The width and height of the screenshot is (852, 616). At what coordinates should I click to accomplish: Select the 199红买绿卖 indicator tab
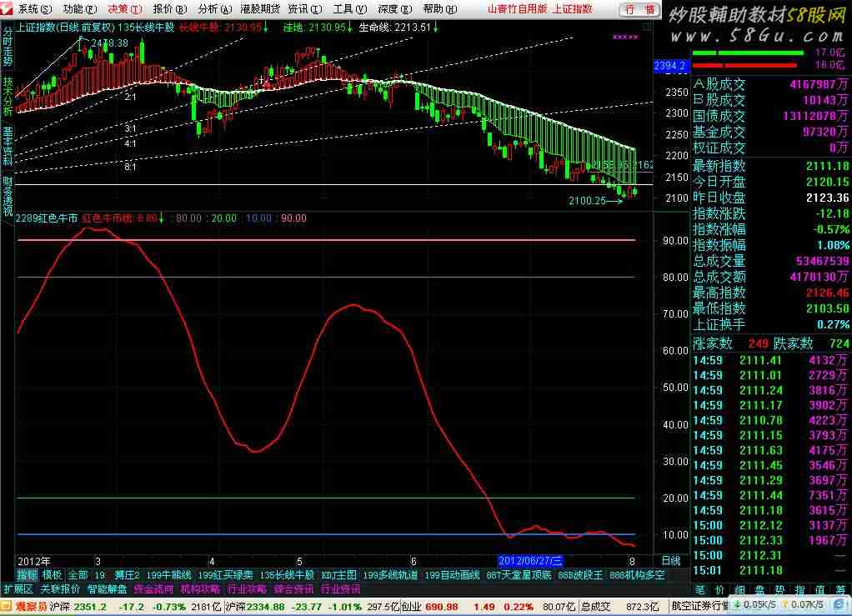click(x=225, y=575)
